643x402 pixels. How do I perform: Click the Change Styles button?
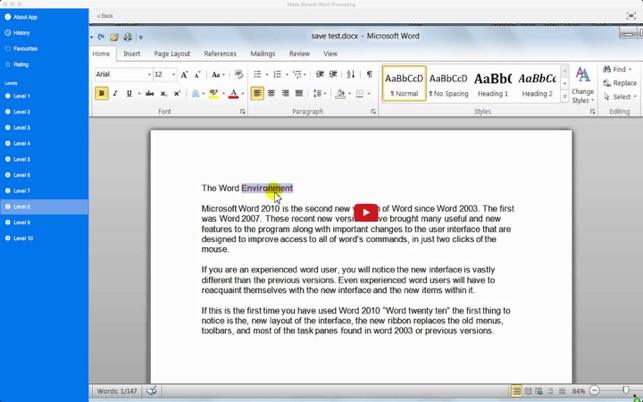pyautogui.click(x=583, y=85)
